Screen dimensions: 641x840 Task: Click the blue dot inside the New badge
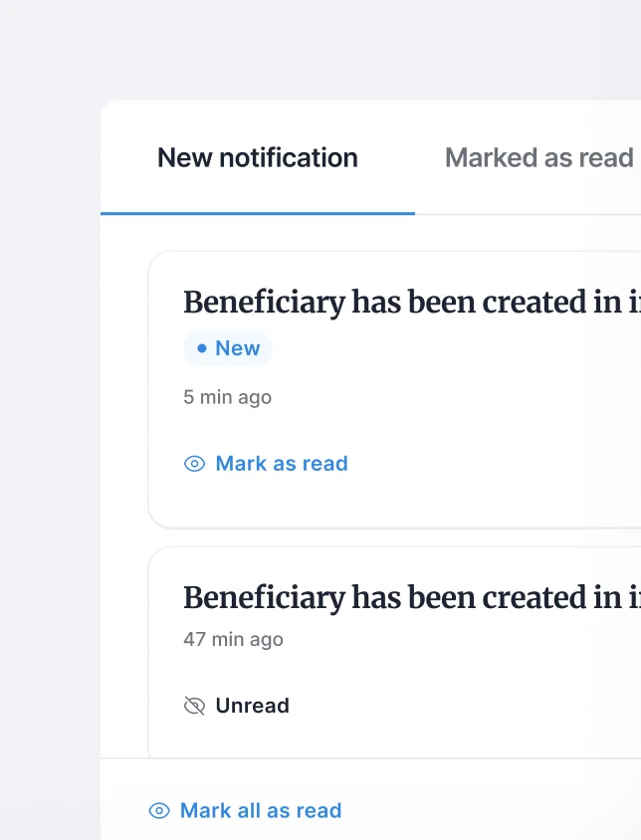[202, 348]
